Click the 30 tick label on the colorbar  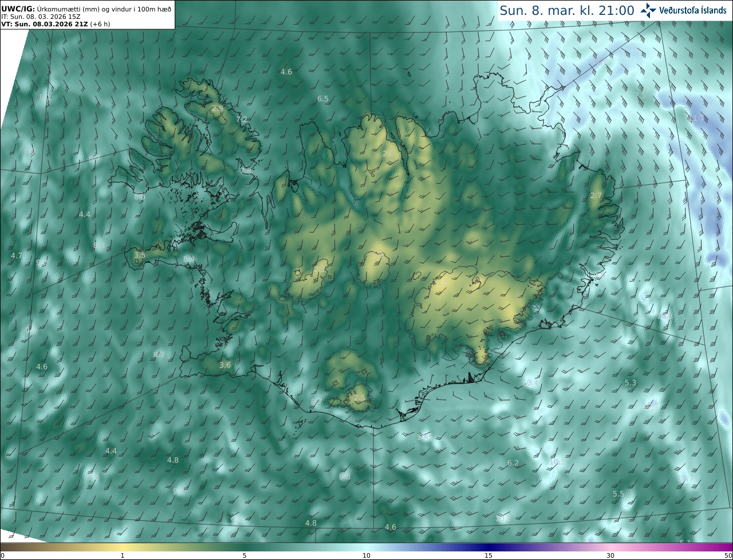pyautogui.click(x=610, y=555)
